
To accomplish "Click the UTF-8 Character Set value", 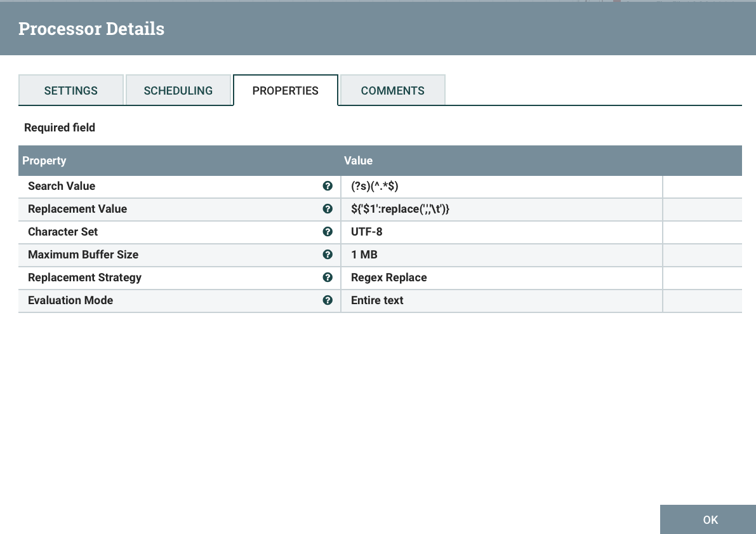I will tap(501, 232).
